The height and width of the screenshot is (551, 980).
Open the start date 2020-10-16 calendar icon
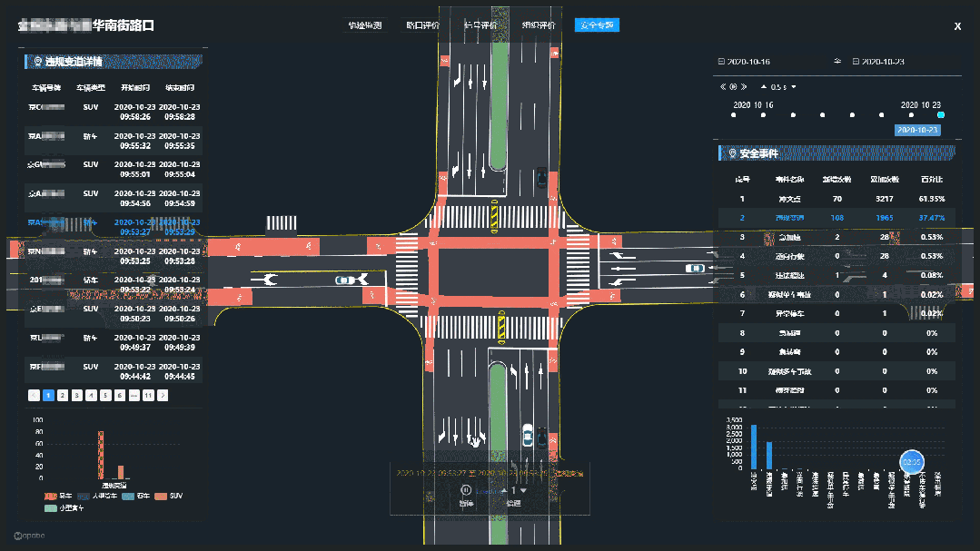click(721, 61)
